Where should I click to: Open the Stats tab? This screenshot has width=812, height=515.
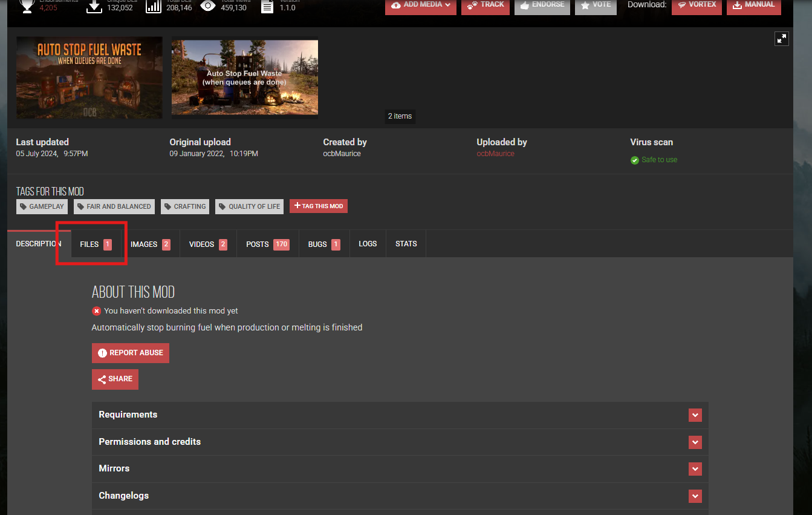pyautogui.click(x=406, y=244)
